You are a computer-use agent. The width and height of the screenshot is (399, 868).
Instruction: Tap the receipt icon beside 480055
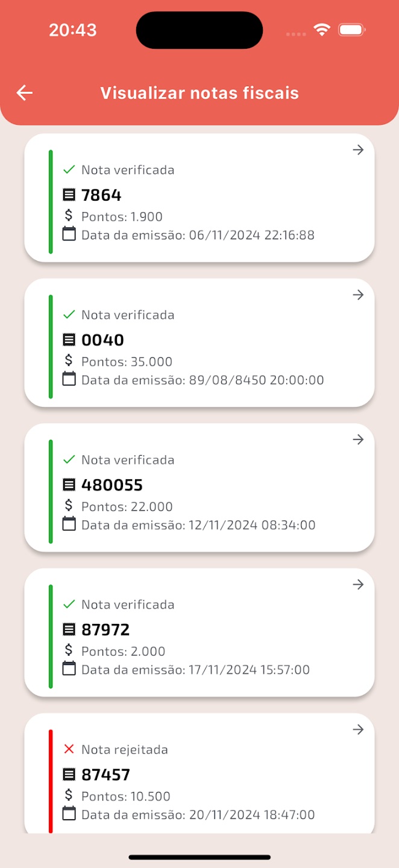click(69, 485)
